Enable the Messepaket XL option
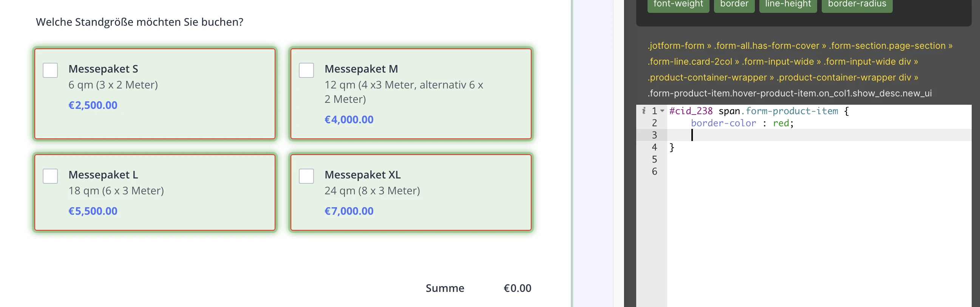This screenshot has width=980, height=307. tap(306, 176)
